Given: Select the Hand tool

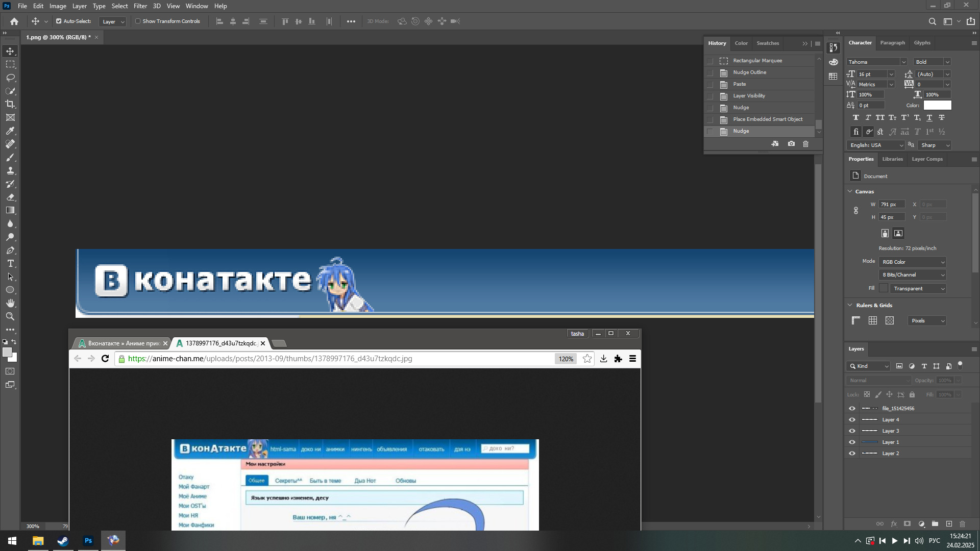Looking at the screenshot, I should pos(10,303).
